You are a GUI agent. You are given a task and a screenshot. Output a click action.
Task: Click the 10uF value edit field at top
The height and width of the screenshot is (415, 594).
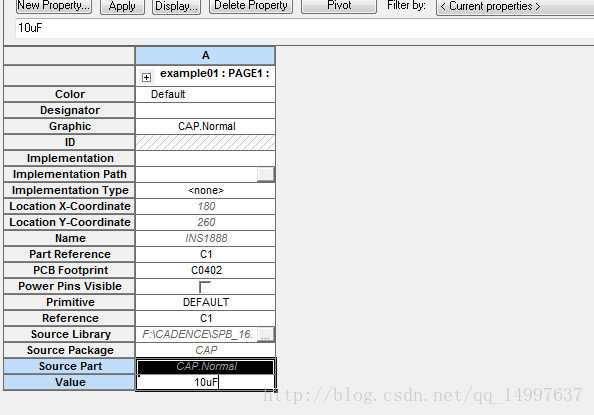coord(305,28)
